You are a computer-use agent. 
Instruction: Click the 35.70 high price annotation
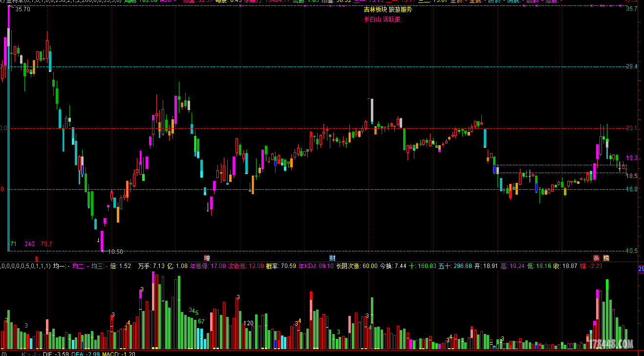pos(22,9)
